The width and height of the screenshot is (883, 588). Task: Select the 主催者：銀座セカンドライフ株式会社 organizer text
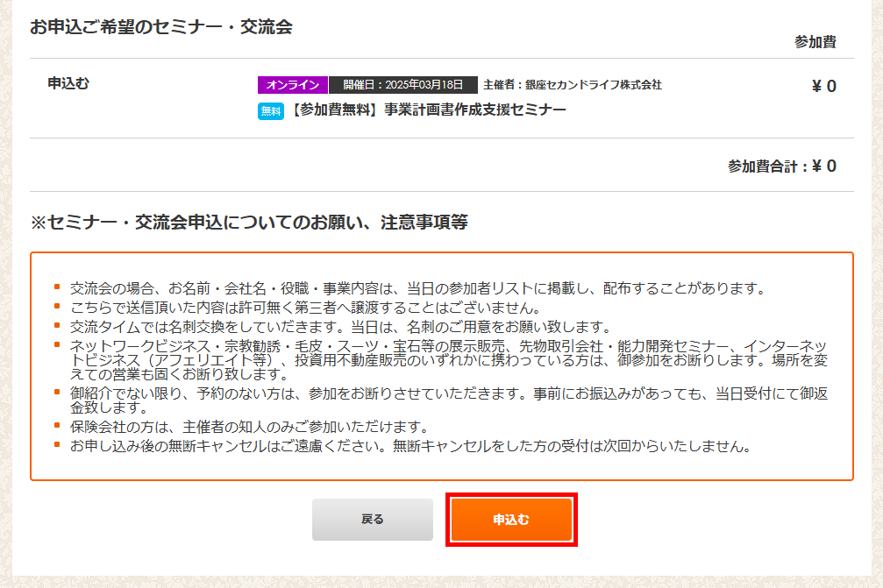(572, 85)
